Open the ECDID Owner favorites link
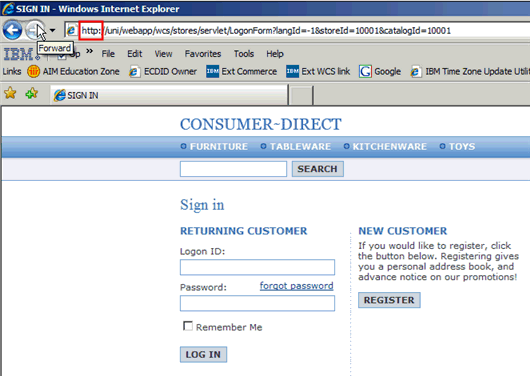Image resolution: width=530 pixels, height=376 pixels. pos(170,71)
